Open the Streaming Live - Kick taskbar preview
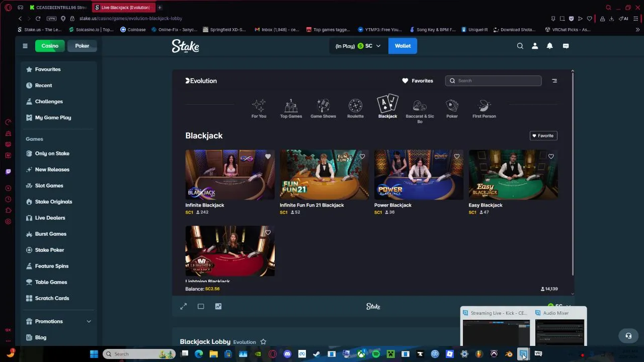 tap(496, 327)
